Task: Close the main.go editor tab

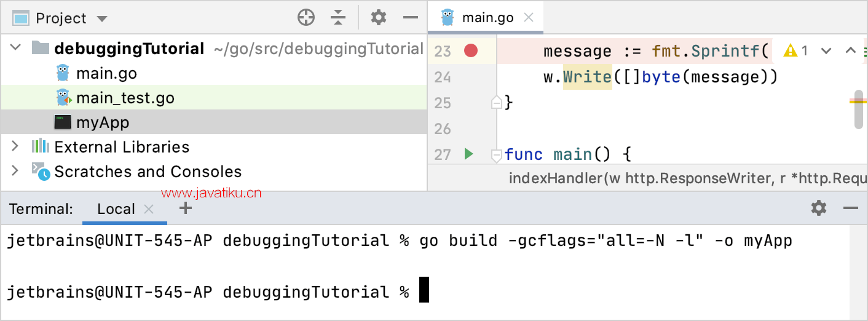Action: [528, 18]
